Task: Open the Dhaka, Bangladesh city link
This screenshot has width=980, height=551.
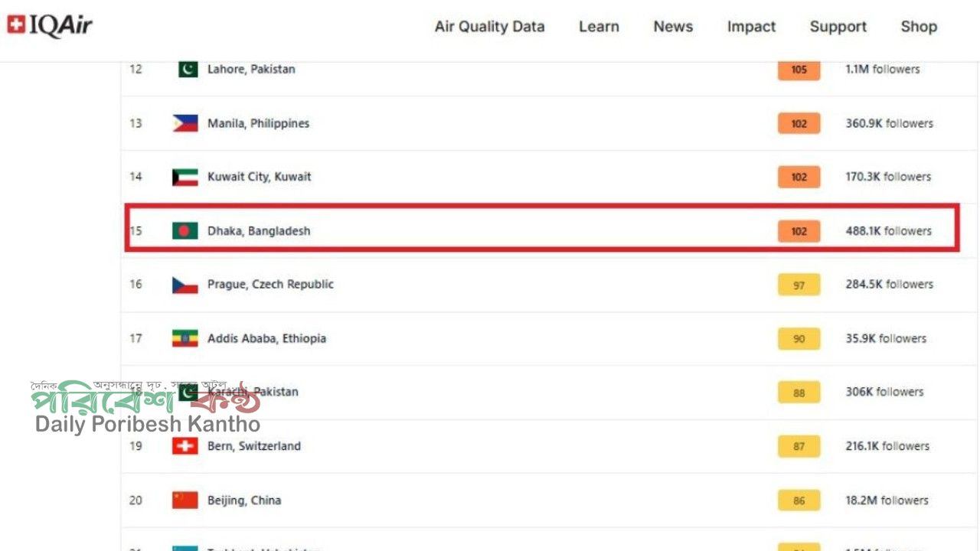Action: pos(259,231)
